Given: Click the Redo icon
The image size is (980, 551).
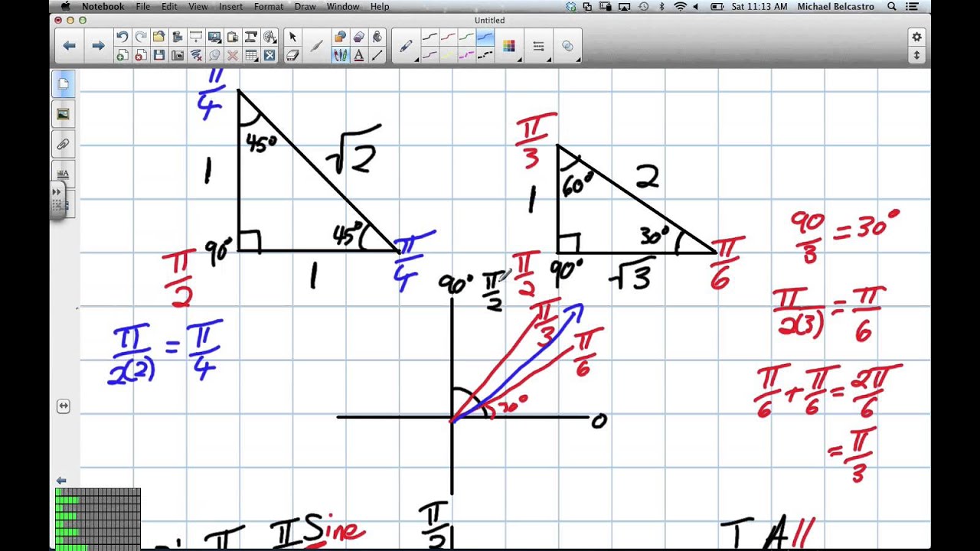Looking at the screenshot, I should coord(141,37).
